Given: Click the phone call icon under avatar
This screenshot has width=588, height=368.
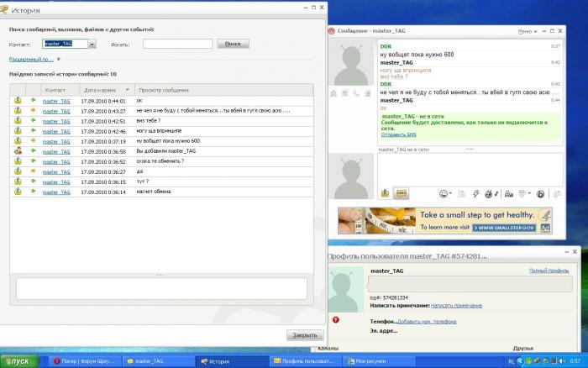Looking at the screenshot, I should pyautogui.click(x=356, y=93).
